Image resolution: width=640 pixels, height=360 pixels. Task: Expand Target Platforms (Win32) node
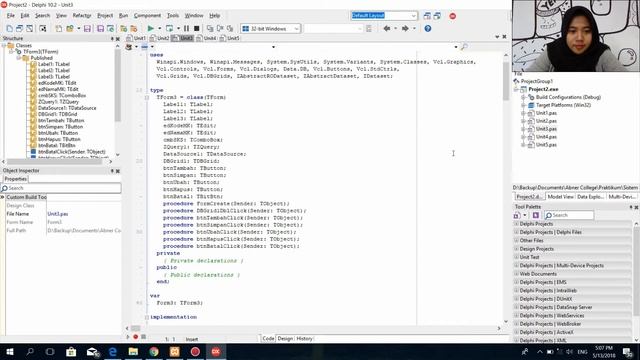[x=524, y=105]
